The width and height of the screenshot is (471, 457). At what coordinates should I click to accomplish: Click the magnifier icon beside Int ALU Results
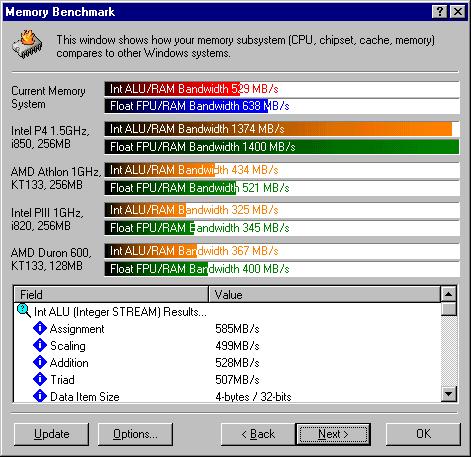(24, 311)
